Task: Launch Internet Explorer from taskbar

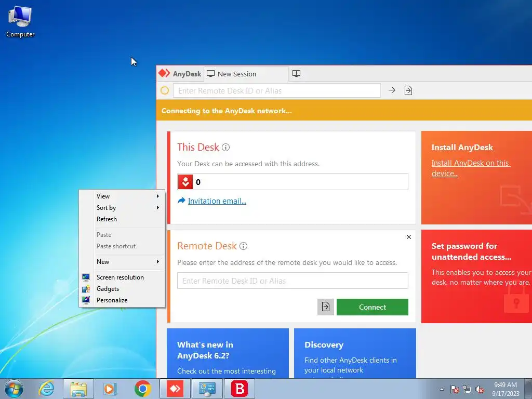Action: (46, 389)
